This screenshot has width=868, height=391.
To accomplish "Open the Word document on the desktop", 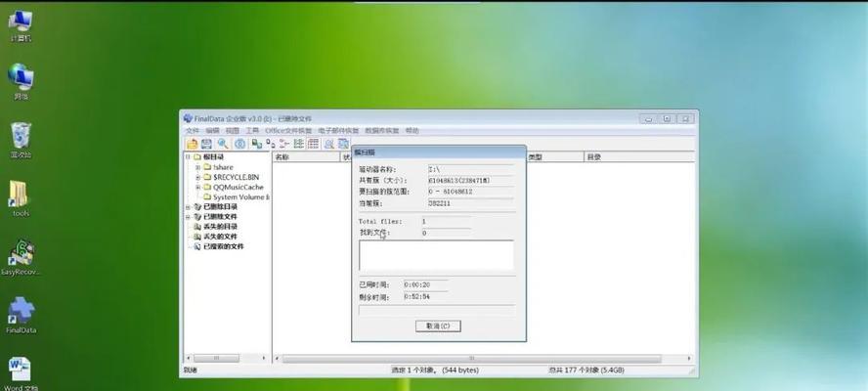I will [x=21, y=373].
